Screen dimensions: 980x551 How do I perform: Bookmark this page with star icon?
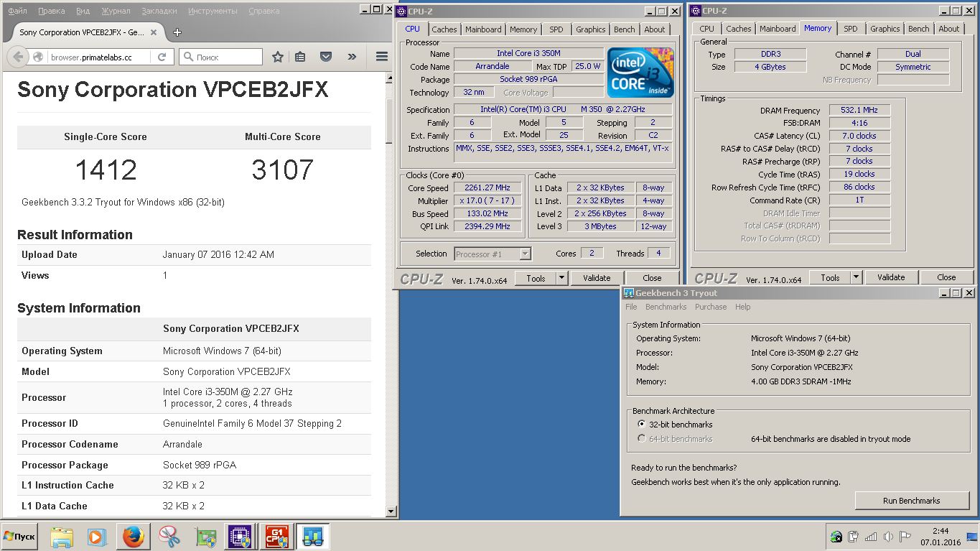278,57
